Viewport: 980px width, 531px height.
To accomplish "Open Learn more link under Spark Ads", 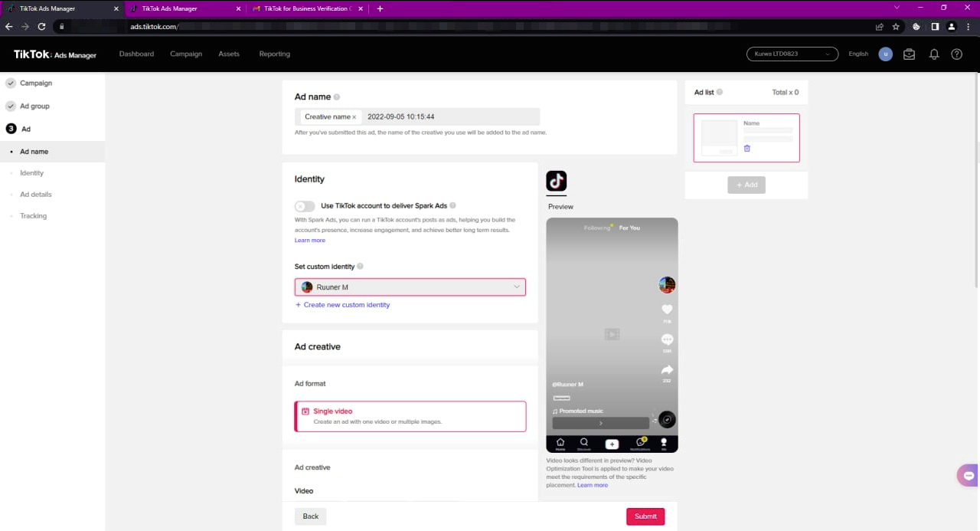I will pos(310,241).
